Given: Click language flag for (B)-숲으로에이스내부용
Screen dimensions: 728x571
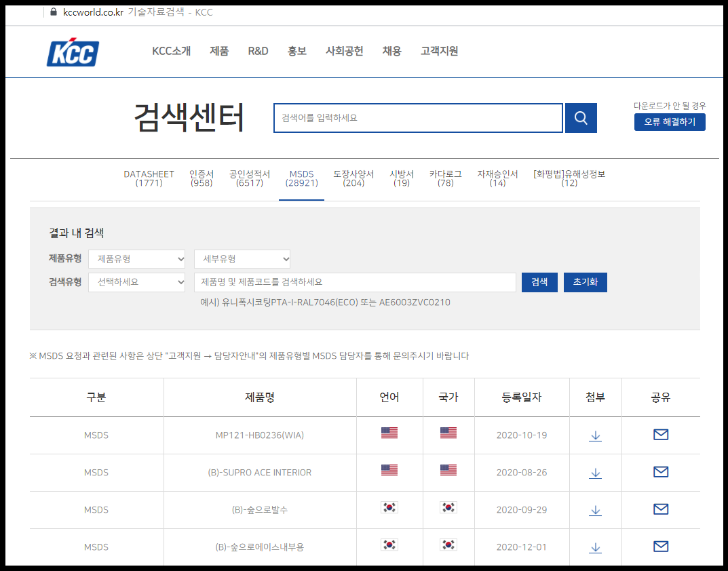Looking at the screenshot, I should click(389, 545).
